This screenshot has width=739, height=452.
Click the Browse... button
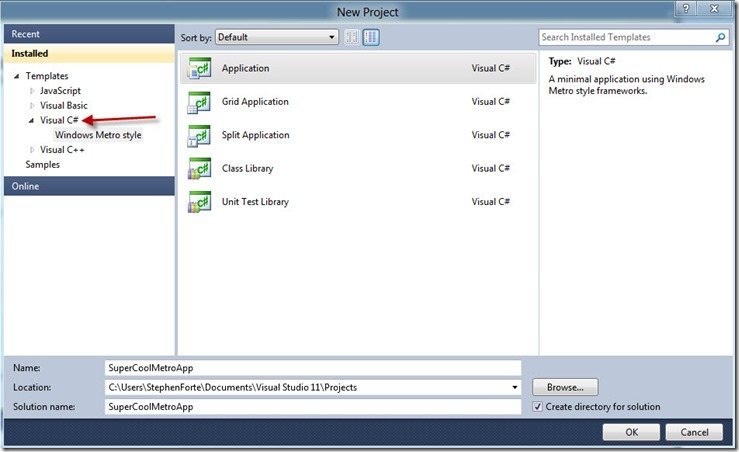565,387
